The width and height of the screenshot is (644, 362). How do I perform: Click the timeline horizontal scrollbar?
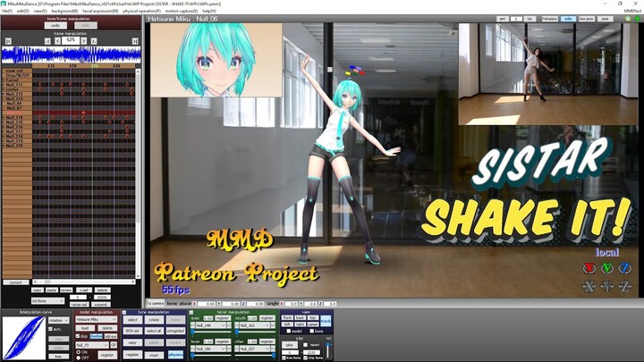coord(84,282)
